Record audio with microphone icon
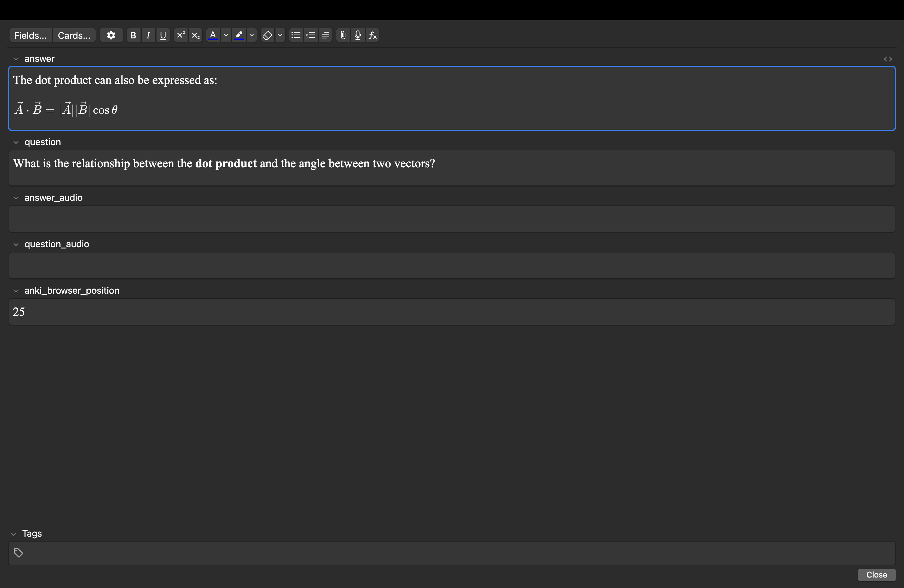904x588 pixels. click(x=357, y=35)
